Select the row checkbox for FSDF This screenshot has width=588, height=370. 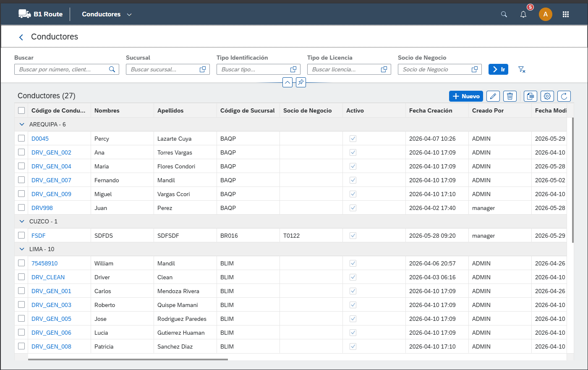pyautogui.click(x=21, y=235)
